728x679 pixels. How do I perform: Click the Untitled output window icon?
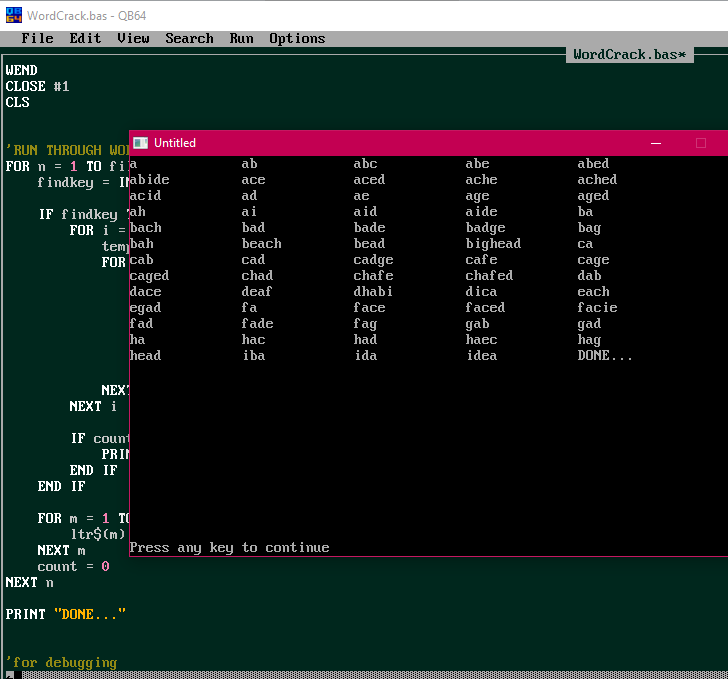pyautogui.click(x=141, y=143)
